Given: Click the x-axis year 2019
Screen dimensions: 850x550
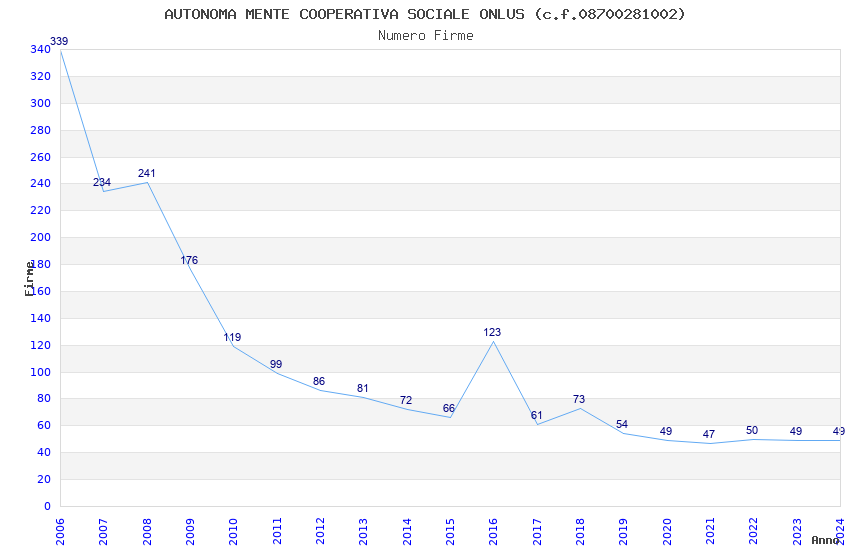Looking at the screenshot, I should 624,532.
